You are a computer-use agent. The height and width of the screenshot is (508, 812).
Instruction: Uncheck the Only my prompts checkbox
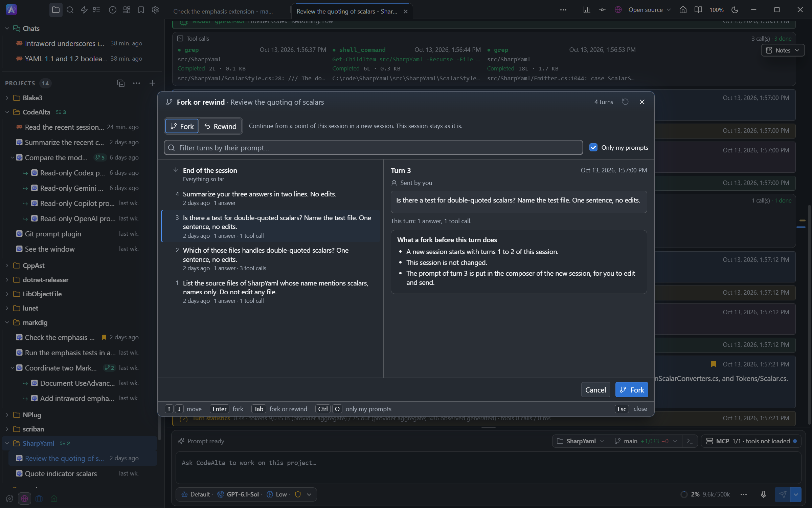[593, 148]
